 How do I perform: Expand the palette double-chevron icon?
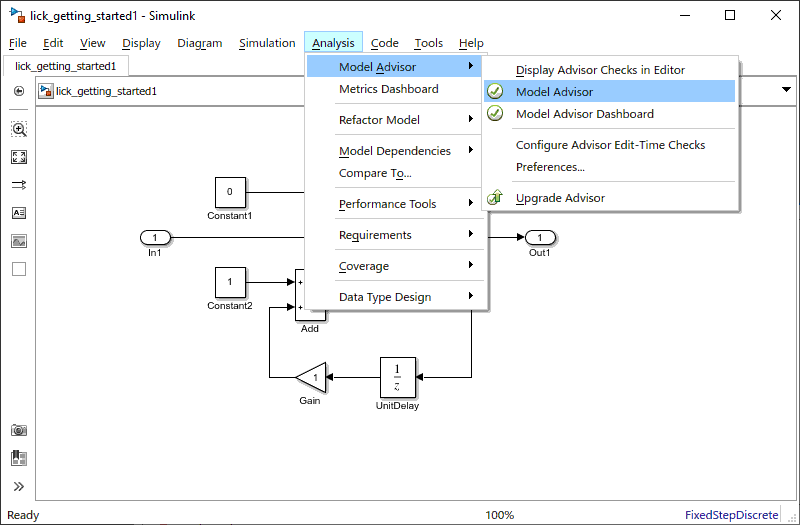(x=19, y=486)
